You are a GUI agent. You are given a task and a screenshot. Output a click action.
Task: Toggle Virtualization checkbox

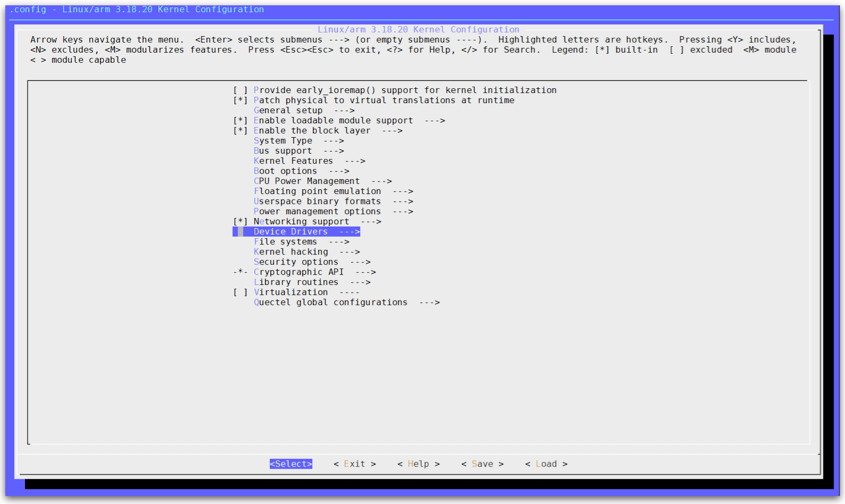240,292
